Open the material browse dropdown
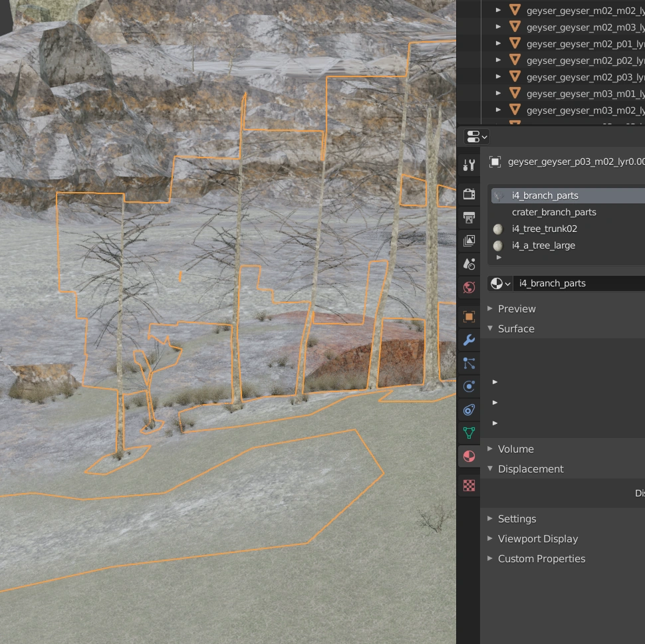The image size is (645, 644). (500, 283)
